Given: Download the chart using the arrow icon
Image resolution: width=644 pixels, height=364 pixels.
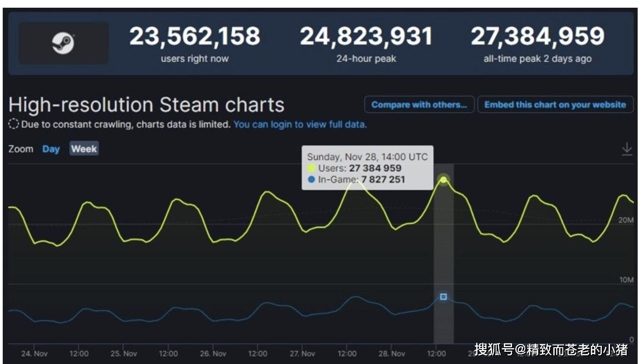Looking at the screenshot, I should coord(626,149).
